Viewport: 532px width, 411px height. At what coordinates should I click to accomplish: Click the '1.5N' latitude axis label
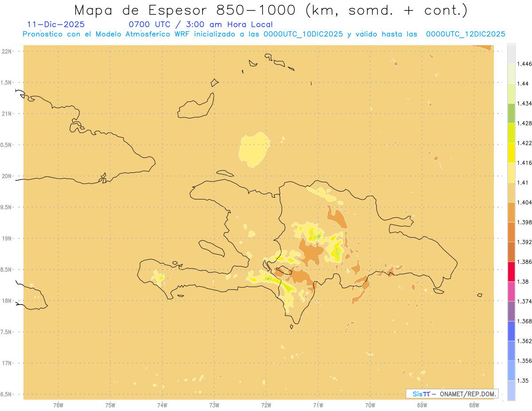6,82
